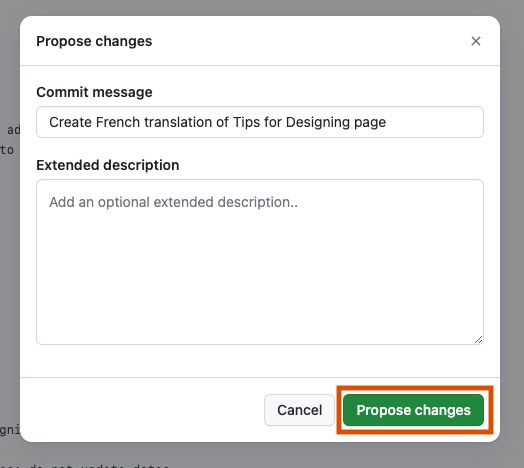Click the Commit message input field
This screenshot has height=468, width=524.
(x=260, y=122)
